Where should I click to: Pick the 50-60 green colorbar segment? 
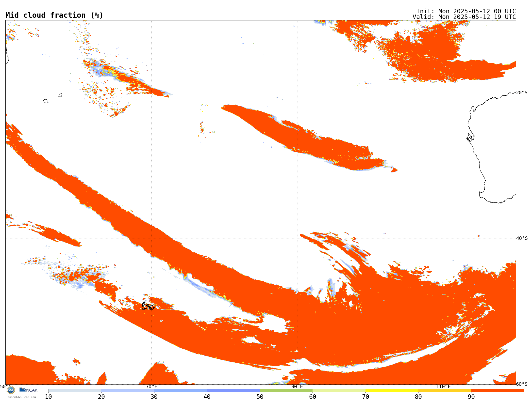pos(286,391)
